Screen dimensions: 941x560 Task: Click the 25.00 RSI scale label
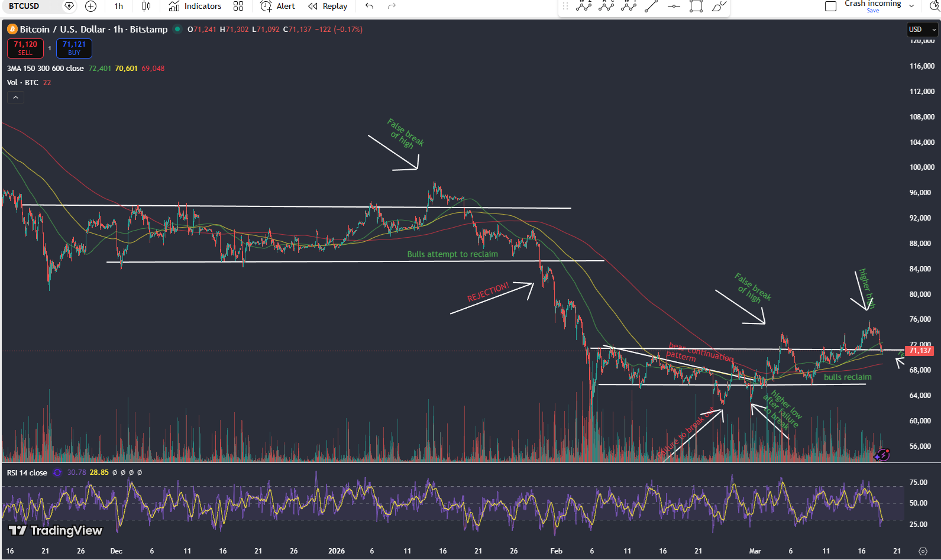pos(919,525)
